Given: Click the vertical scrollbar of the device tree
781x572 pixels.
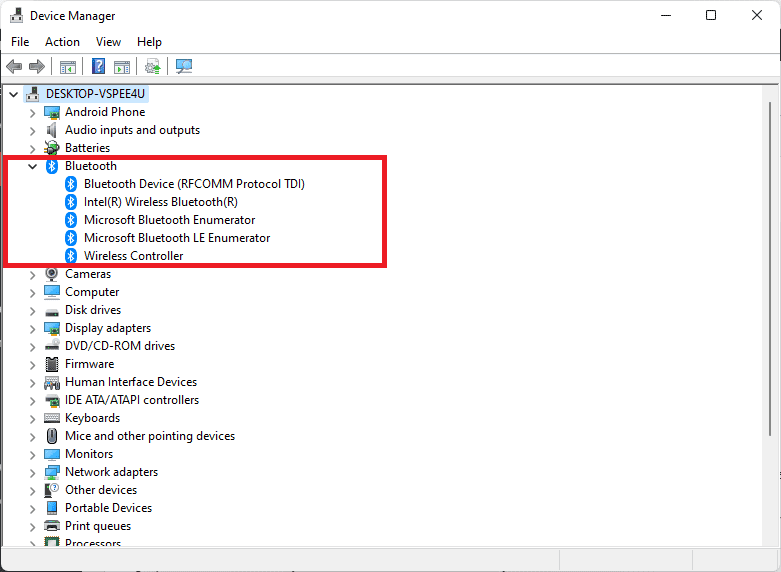Looking at the screenshot, I should coord(770,269).
